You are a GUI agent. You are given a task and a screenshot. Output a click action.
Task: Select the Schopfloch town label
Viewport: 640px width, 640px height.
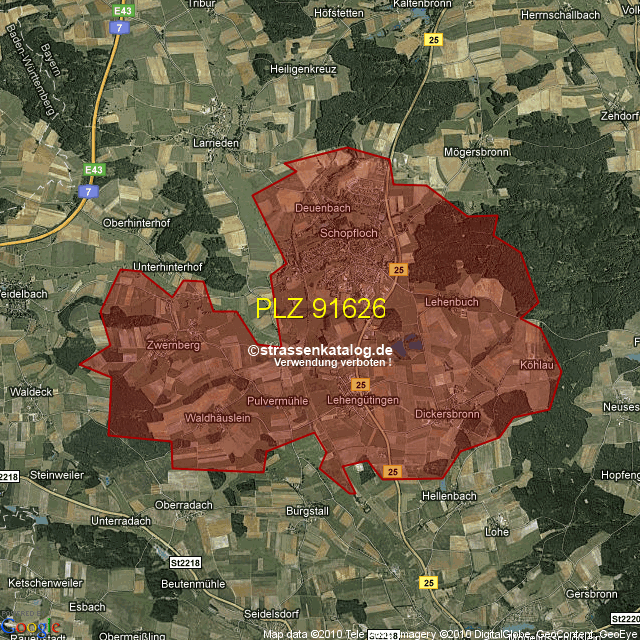[x=349, y=233]
